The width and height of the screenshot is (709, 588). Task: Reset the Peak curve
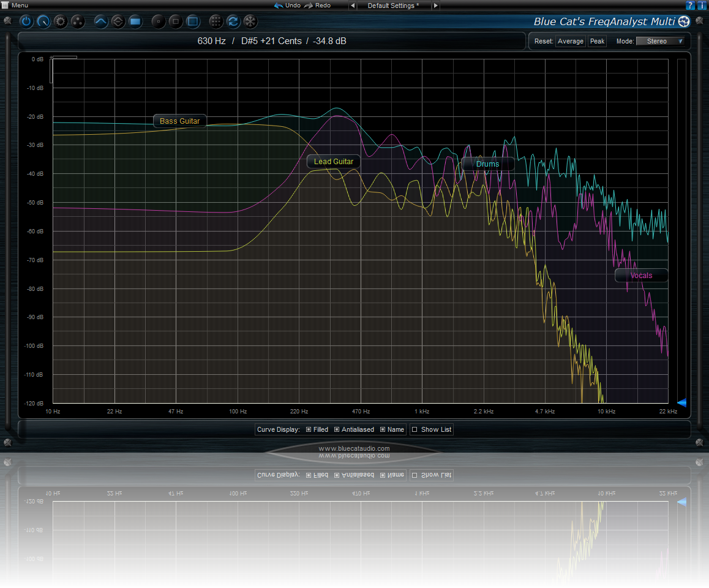coord(597,41)
